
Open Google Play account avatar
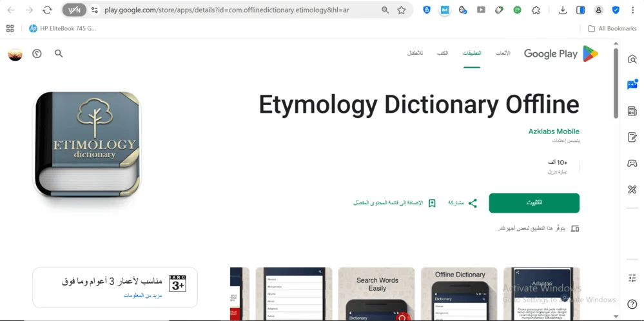pyautogui.click(x=15, y=53)
